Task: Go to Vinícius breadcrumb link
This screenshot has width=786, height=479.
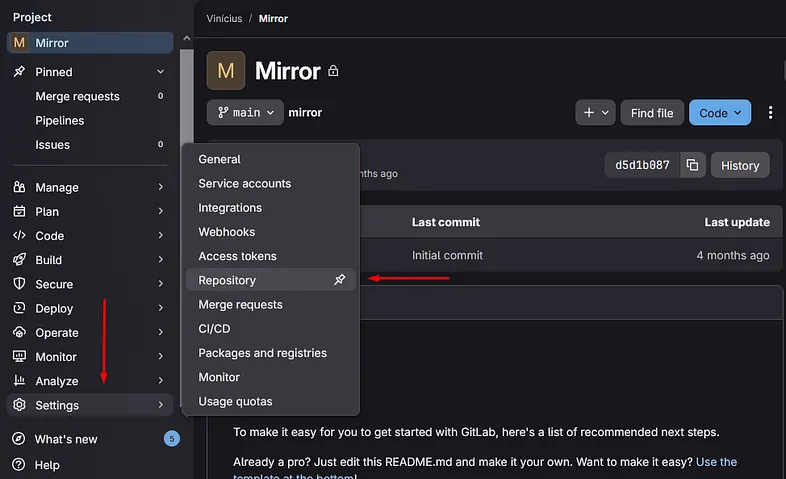Action: (x=224, y=19)
